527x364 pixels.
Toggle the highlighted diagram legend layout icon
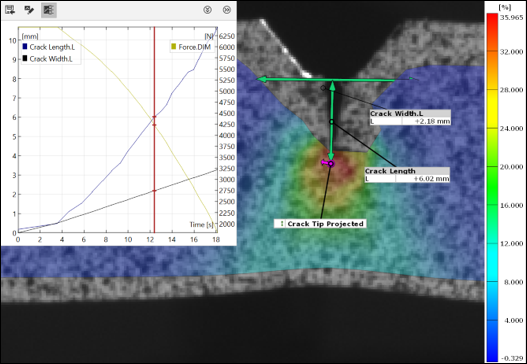(49, 10)
